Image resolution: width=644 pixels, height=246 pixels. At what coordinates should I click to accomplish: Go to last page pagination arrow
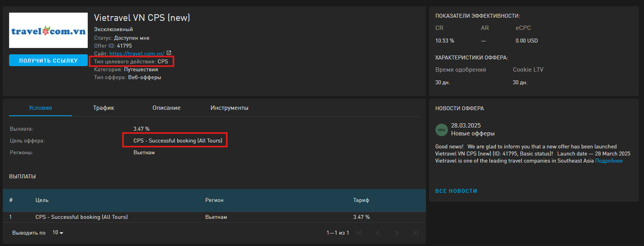416,233
